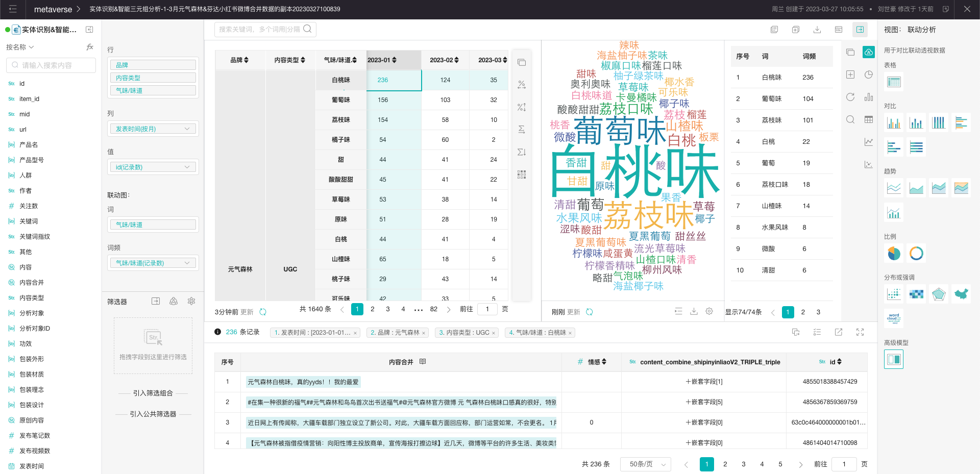Click 引入公共筛选器 link

(153, 414)
